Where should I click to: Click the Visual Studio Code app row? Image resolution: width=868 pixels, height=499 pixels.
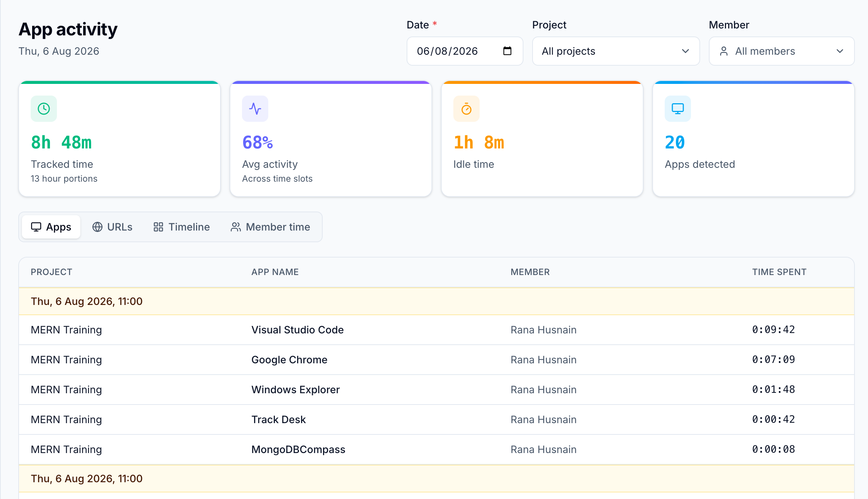pyautogui.click(x=437, y=330)
